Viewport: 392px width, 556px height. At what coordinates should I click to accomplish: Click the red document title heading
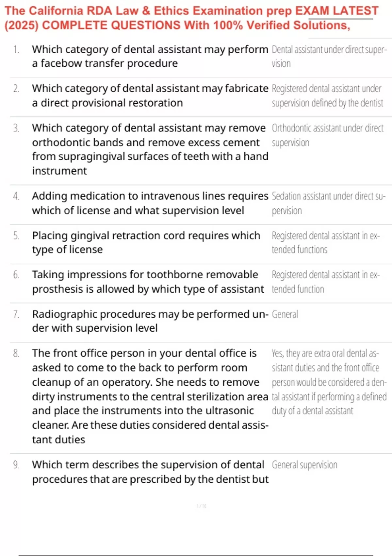pyautogui.click(x=191, y=18)
